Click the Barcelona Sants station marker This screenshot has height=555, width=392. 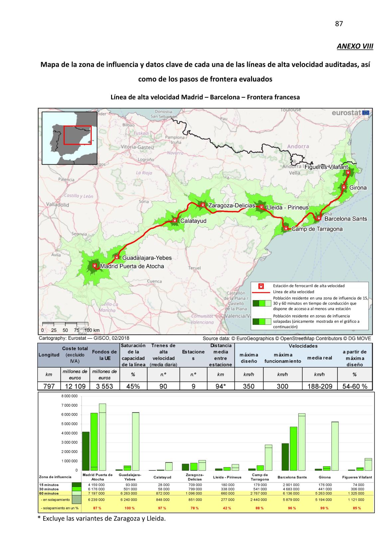pyautogui.click(x=319, y=218)
